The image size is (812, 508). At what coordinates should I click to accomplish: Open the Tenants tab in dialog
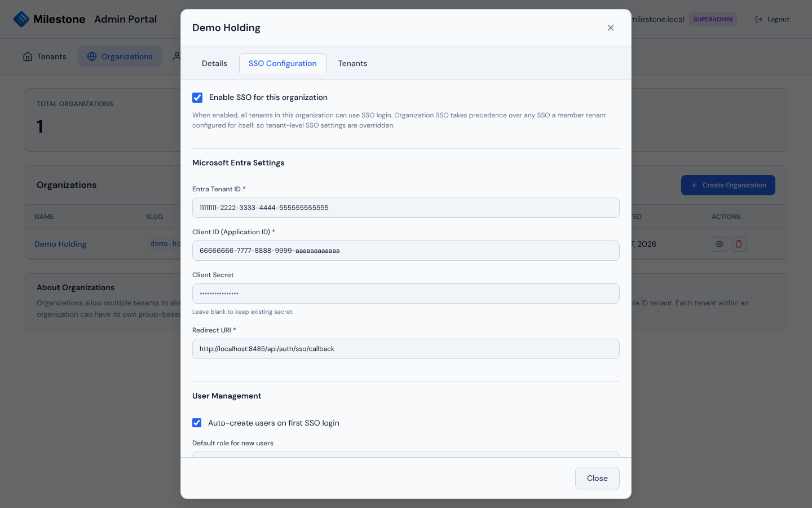click(x=352, y=63)
